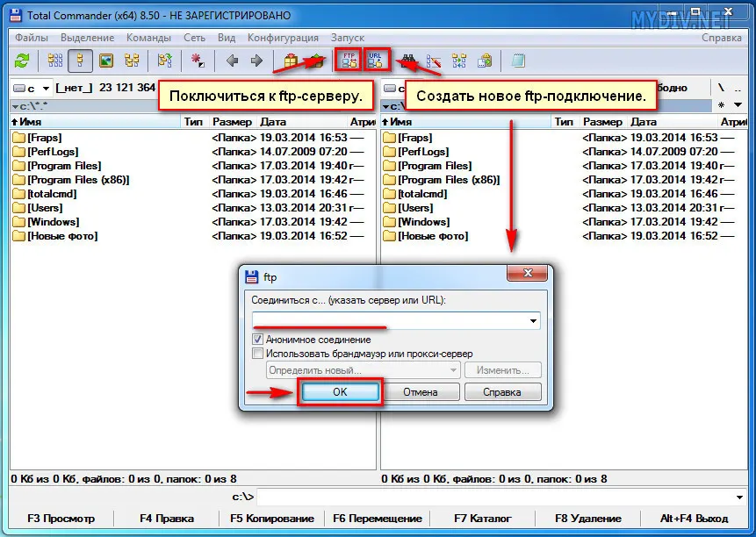
Task: Open left panel path history arrow c:\*.*
Action: tap(16, 106)
